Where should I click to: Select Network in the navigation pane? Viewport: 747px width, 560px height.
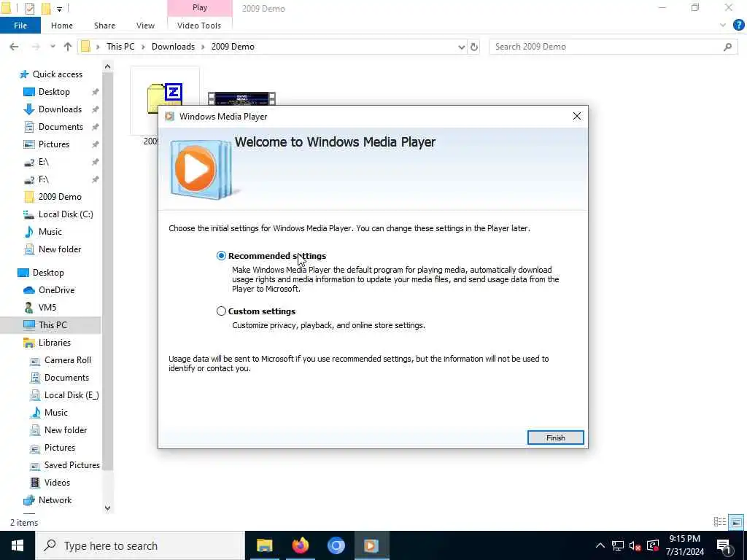pyautogui.click(x=55, y=500)
